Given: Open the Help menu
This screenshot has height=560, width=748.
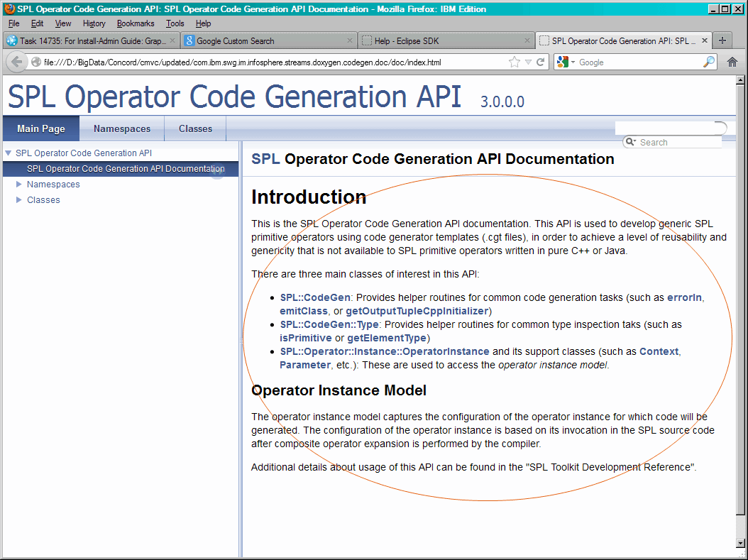Looking at the screenshot, I should pyautogui.click(x=203, y=23).
